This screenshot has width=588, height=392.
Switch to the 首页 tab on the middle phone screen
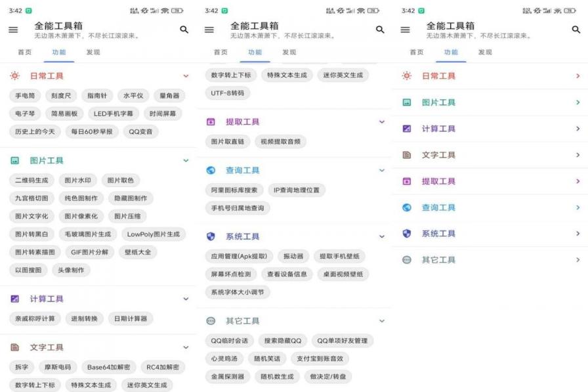click(220, 52)
